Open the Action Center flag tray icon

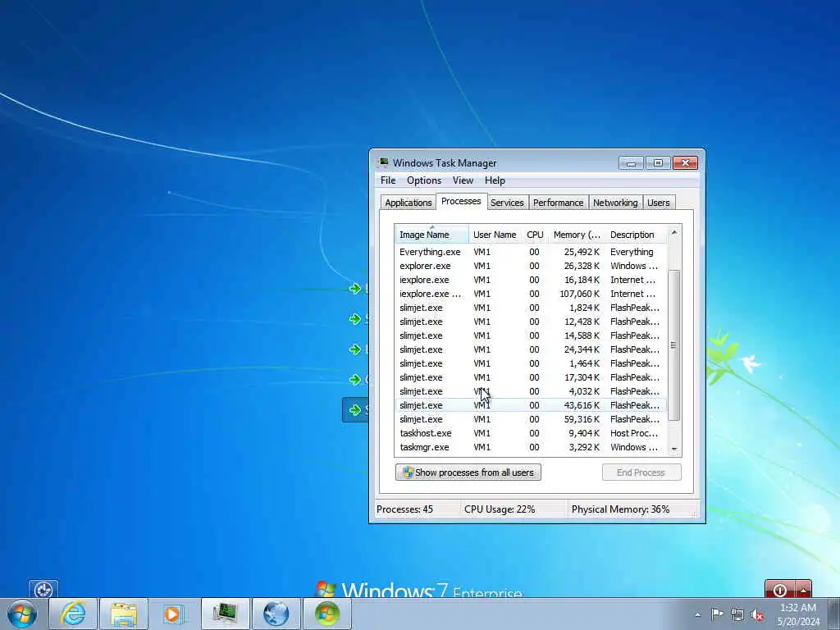click(x=717, y=614)
